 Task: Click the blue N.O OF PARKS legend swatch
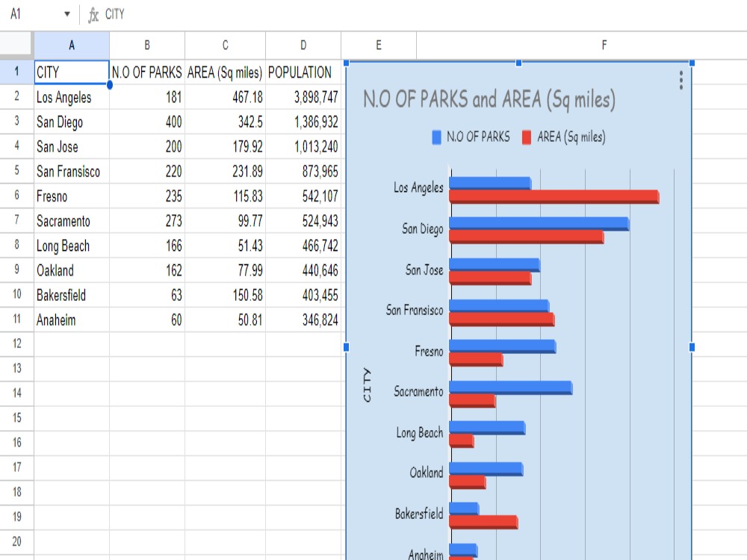(436, 137)
